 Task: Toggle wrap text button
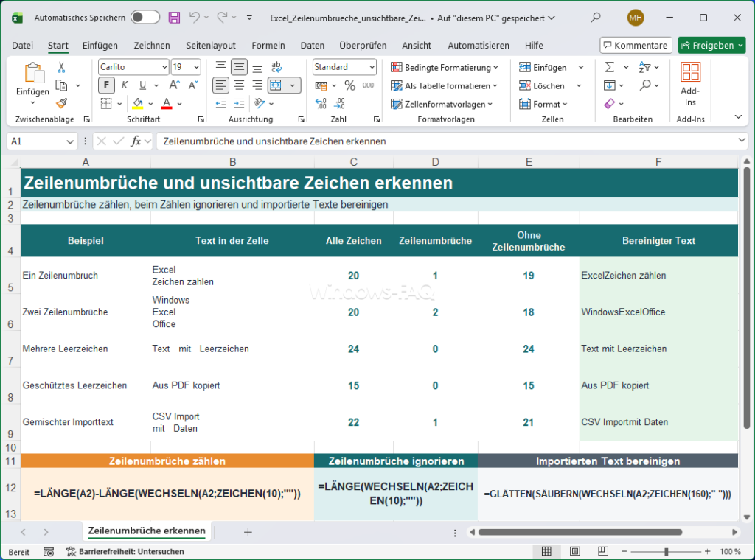pyautogui.click(x=276, y=67)
